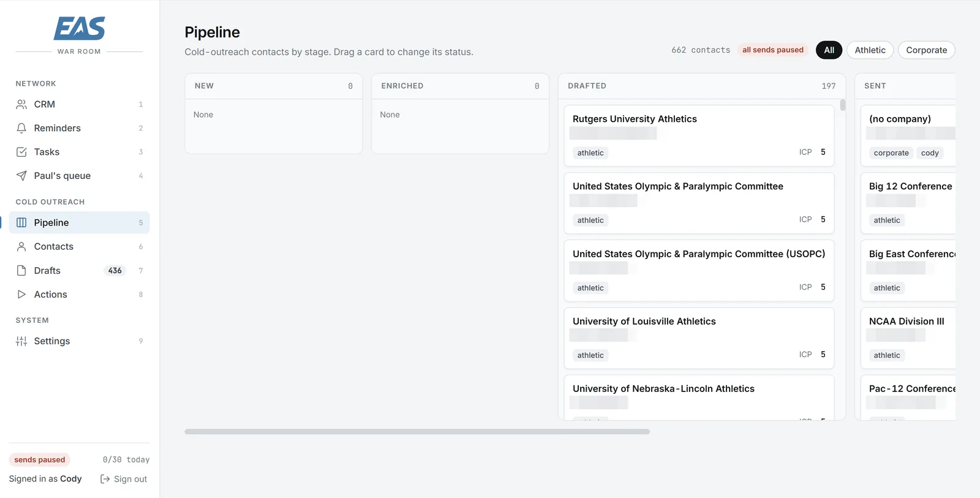The height and width of the screenshot is (498, 980).
Task: Go to Reminders
Action: pos(79,128)
